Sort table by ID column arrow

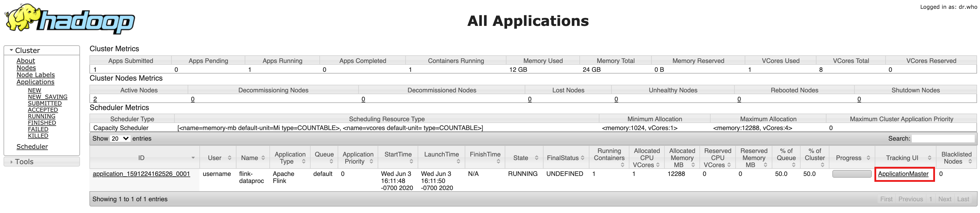pos(193,158)
